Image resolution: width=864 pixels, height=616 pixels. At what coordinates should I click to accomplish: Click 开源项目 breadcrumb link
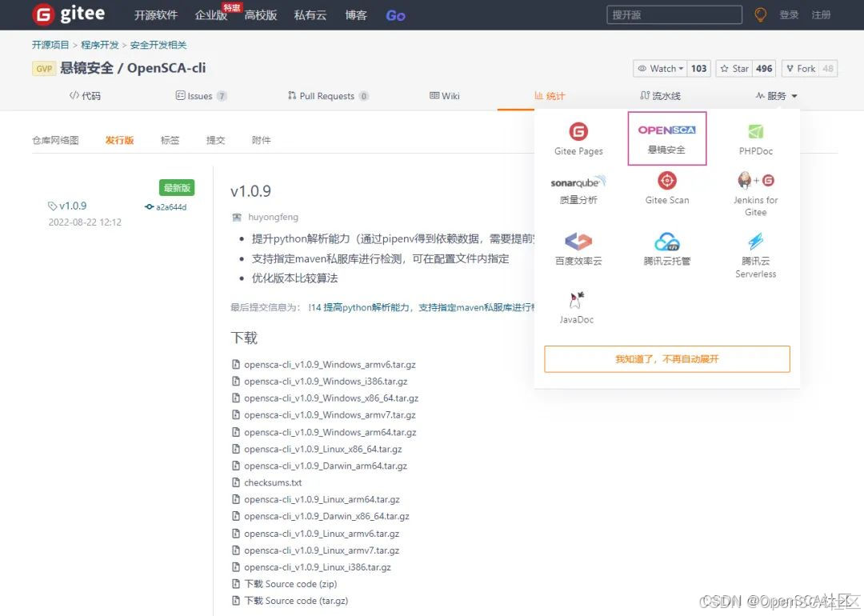point(50,45)
